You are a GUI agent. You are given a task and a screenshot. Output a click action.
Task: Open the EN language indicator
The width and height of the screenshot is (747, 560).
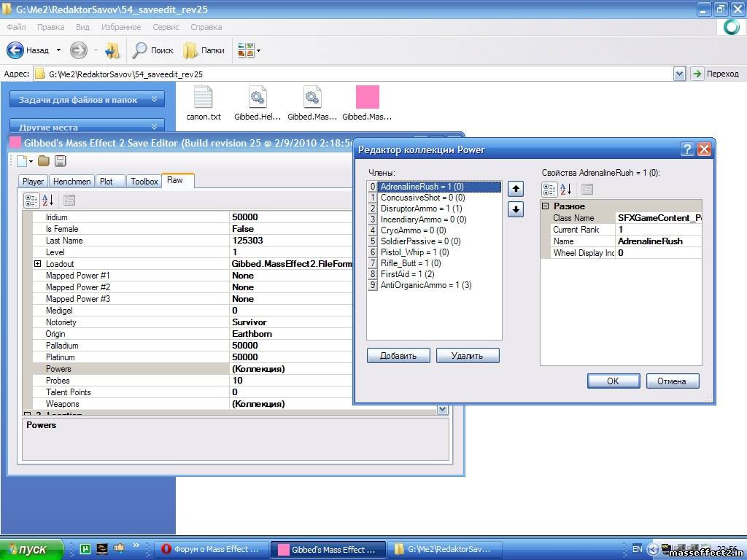[638, 549]
